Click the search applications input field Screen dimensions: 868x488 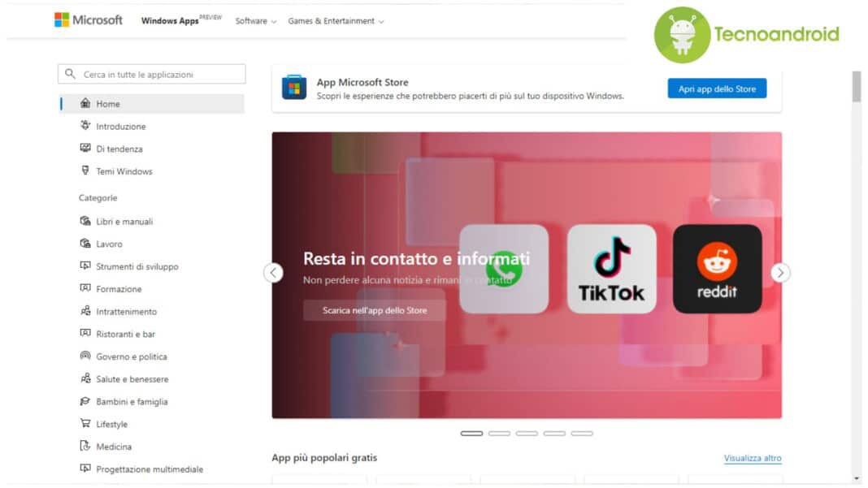coord(152,74)
